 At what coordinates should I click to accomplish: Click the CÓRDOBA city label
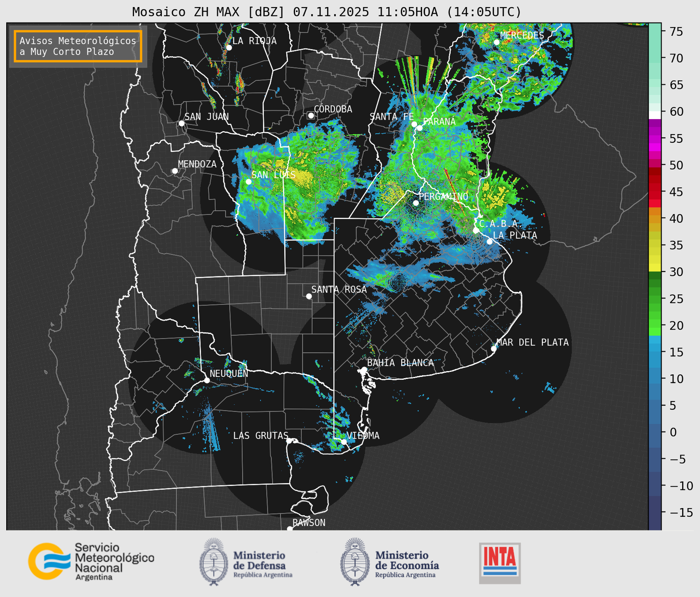[333, 109]
